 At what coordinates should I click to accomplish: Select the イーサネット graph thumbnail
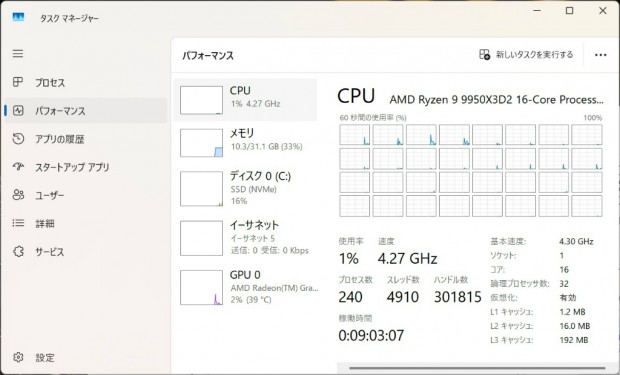click(201, 238)
